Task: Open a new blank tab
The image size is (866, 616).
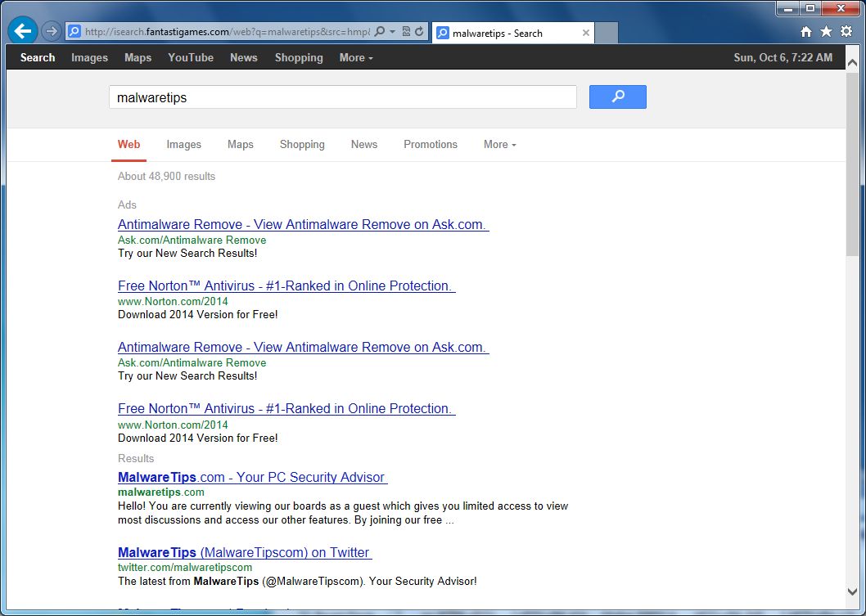Action: pos(607,33)
